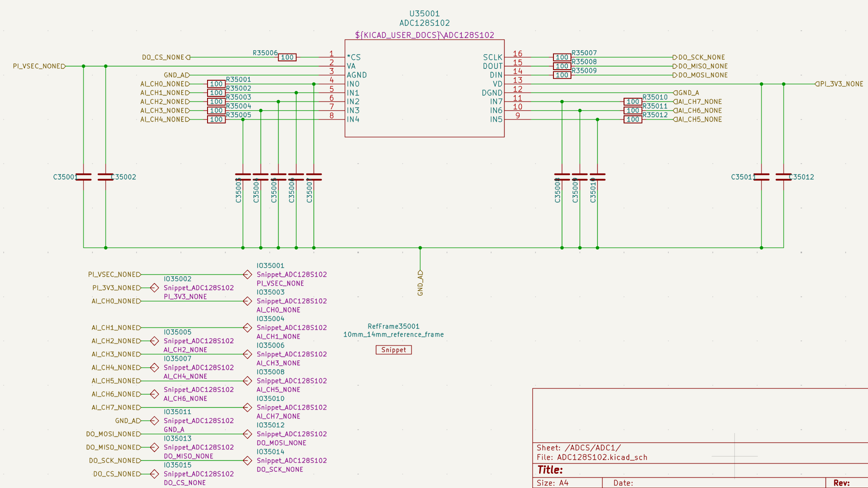
Task: Click the IO35002 diamond snippet connector
Action: point(155,288)
